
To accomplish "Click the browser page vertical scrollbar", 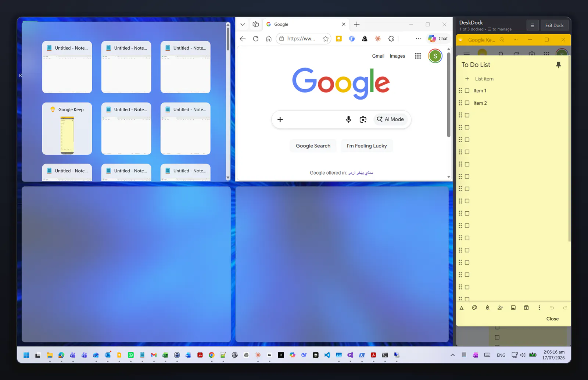I will coord(448,95).
